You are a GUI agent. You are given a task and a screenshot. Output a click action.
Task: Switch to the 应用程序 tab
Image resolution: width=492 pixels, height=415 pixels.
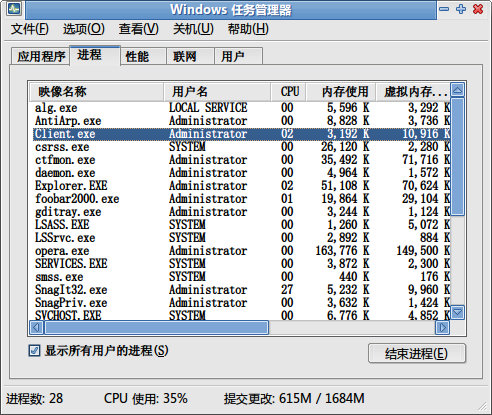pyautogui.click(x=41, y=56)
